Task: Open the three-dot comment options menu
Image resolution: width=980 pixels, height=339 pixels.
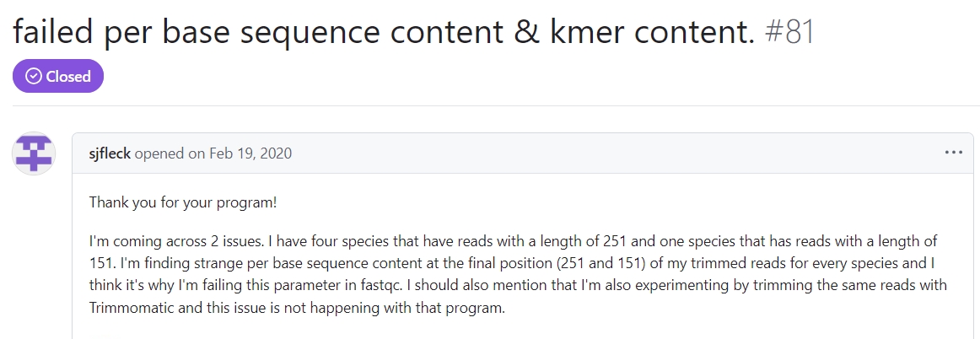Action: tap(953, 153)
